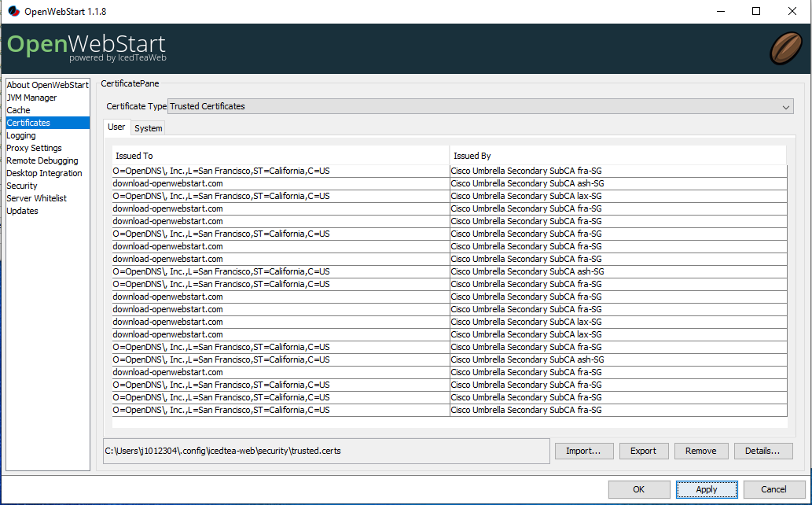Screen dimensions: 812x505
Task: Expand the Certificate Type dropdown
Action: [x=480, y=106]
